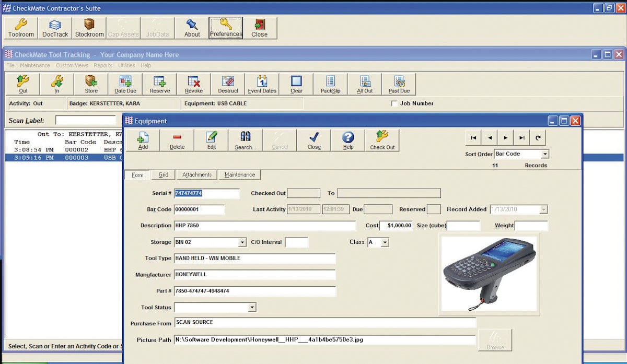Open Event Dates
Viewport: 627px width, 364px height.
[x=262, y=84]
